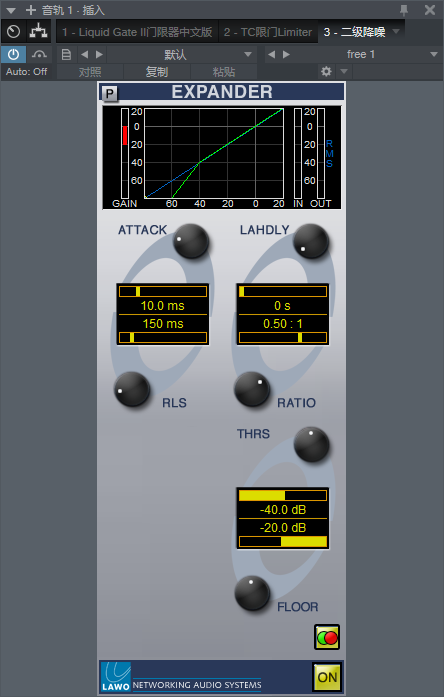Click the pin window icon
This screenshot has height=697, width=444.
tap(404, 10)
